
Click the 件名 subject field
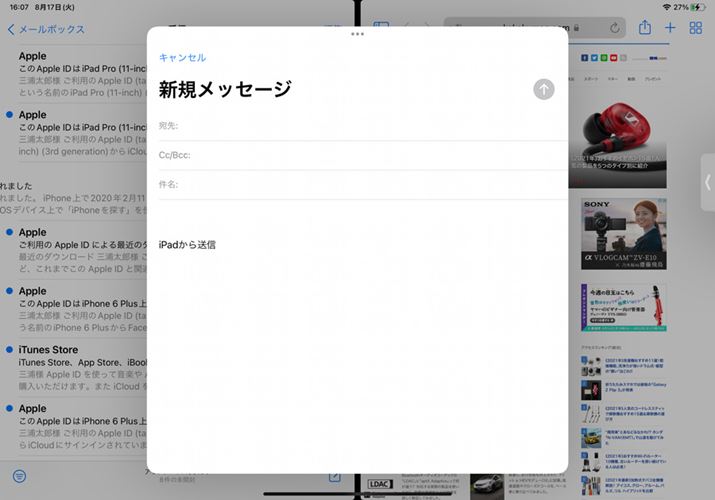[x=360, y=185]
